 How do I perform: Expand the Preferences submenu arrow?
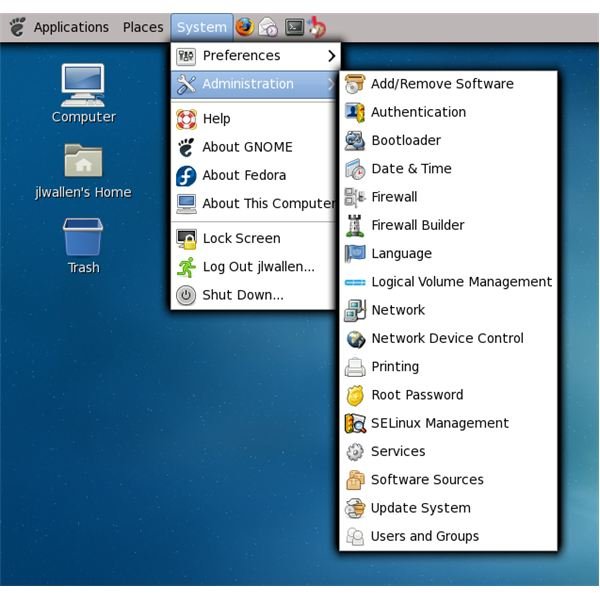tap(331, 56)
